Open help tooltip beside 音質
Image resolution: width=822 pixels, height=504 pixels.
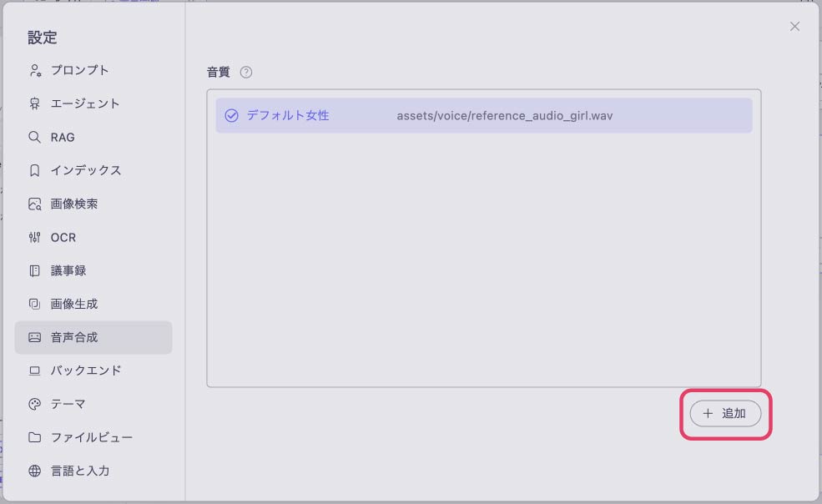pyautogui.click(x=246, y=73)
